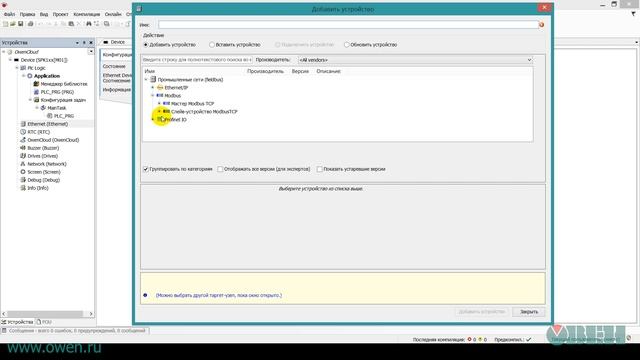640x360 pixels.
Task: Click the Print toolbar icon
Action: point(30,24)
